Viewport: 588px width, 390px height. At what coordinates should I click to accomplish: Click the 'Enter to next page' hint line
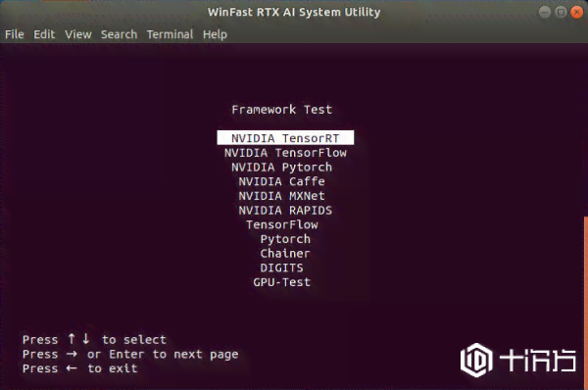pos(130,354)
